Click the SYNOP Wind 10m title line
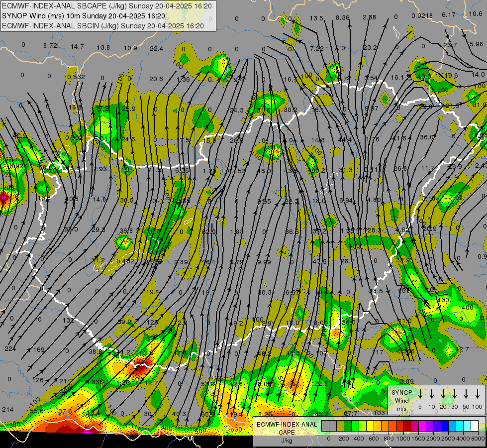 (84, 16)
